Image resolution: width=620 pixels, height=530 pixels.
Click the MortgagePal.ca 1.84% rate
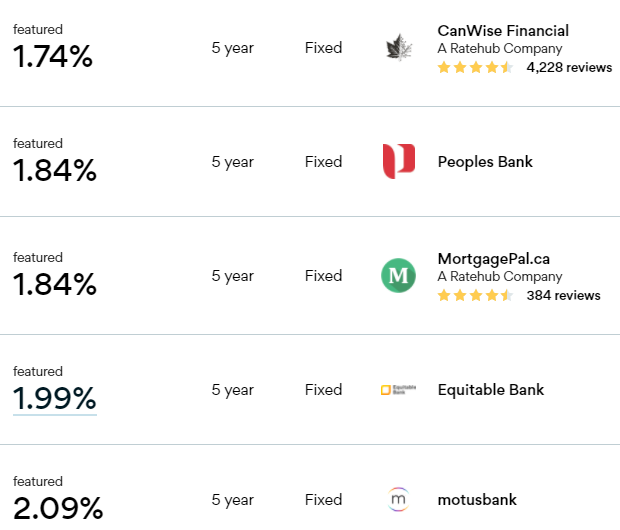coord(55,284)
